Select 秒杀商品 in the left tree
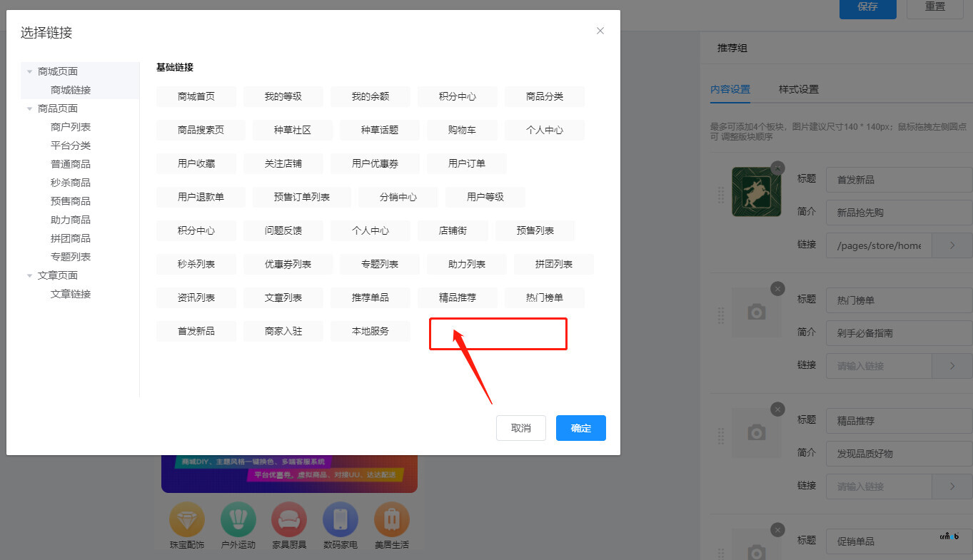 coord(71,183)
